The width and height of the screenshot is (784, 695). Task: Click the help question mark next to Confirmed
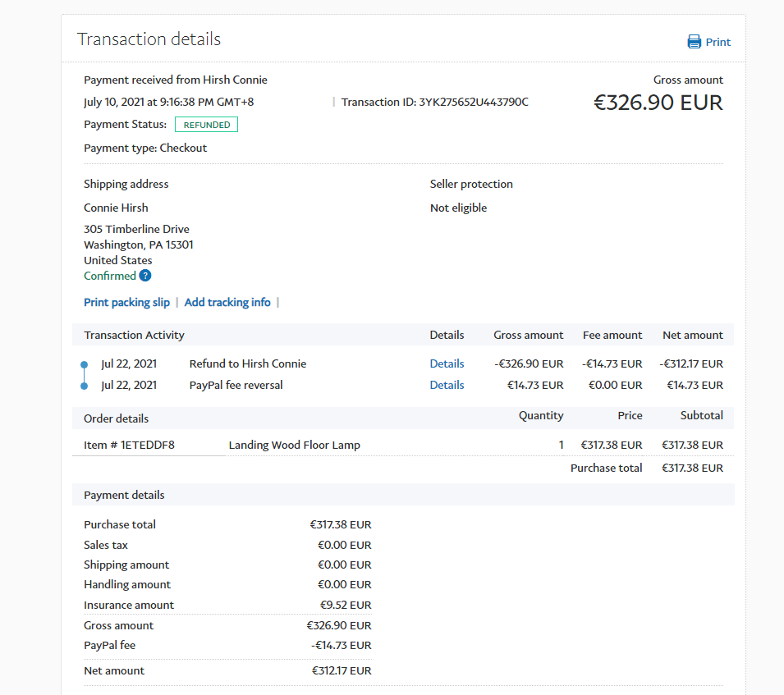point(145,276)
